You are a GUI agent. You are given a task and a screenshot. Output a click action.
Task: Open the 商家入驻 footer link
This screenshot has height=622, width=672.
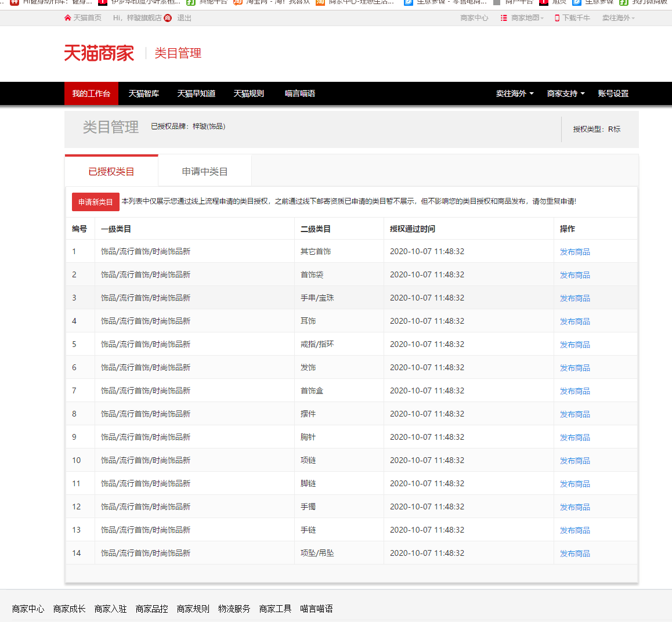[111, 609]
